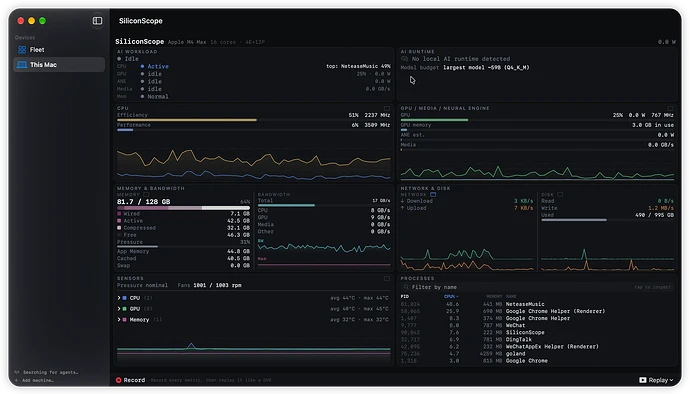
Task: Click the red Record icon
Action: click(118, 380)
